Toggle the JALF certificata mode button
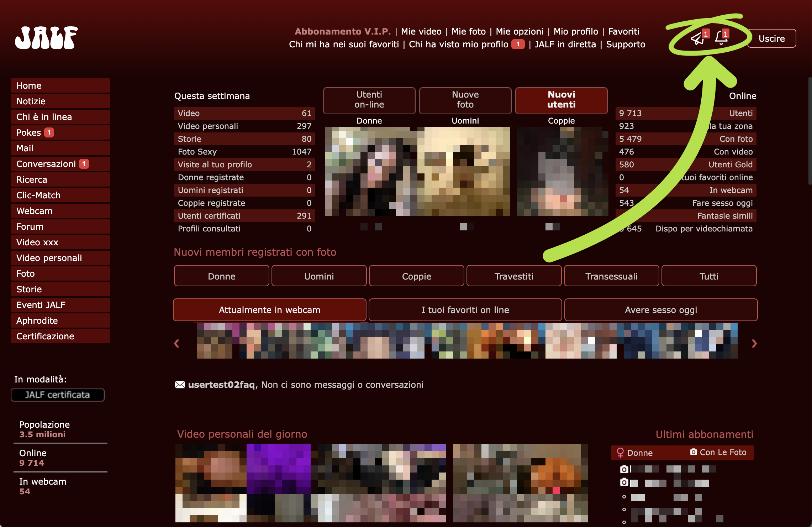Image resolution: width=812 pixels, height=527 pixels. 58,395
